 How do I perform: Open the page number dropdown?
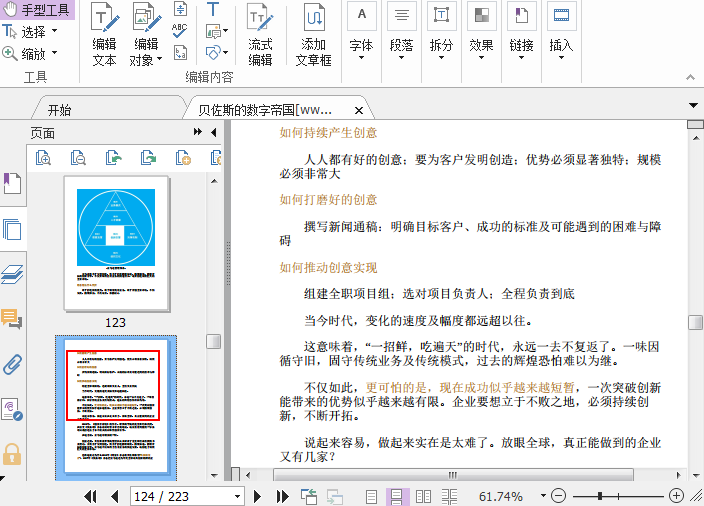(x=237, y=496)
